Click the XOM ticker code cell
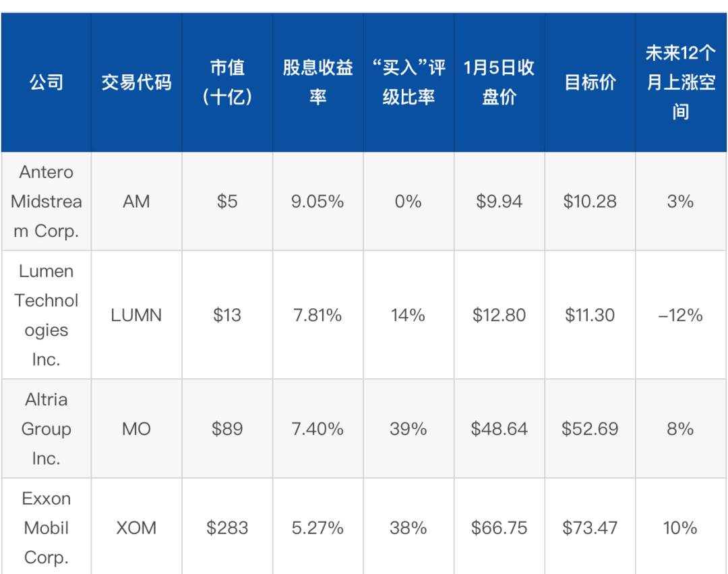This screenshot has height=574, width=728. (136, 527)
